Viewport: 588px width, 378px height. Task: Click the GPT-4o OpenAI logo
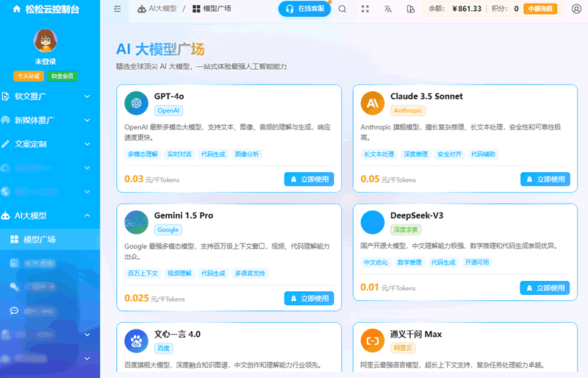[136, 103]
